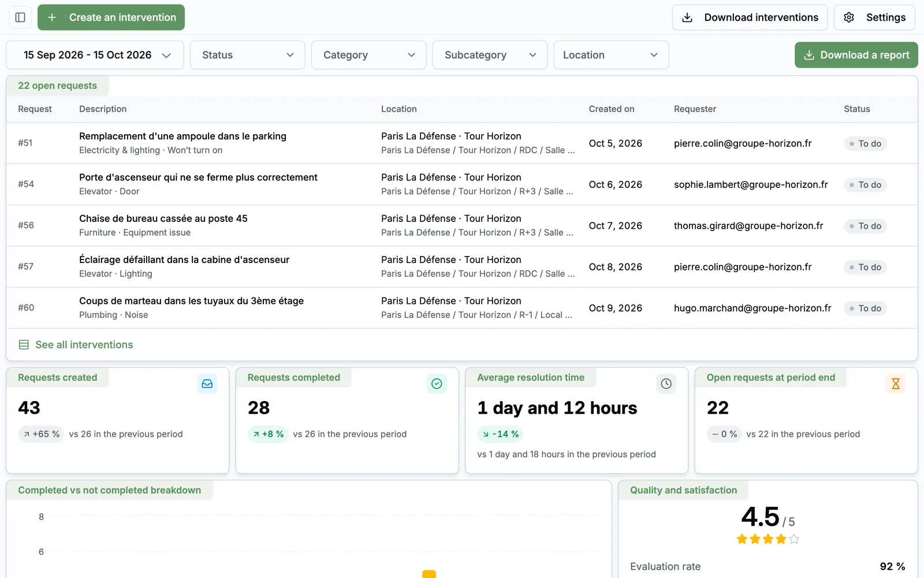
Task: Click the Oct 5, 2026 created date
Action: pos(616,143)
